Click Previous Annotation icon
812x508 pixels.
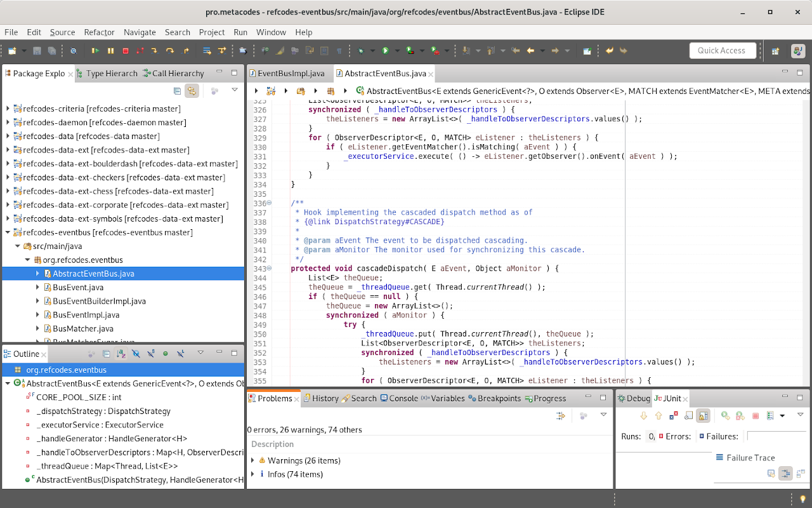[490, 51]
